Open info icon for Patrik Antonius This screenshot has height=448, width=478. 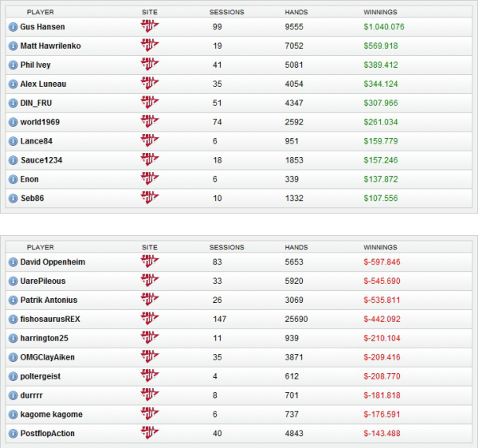coord(13,301)
